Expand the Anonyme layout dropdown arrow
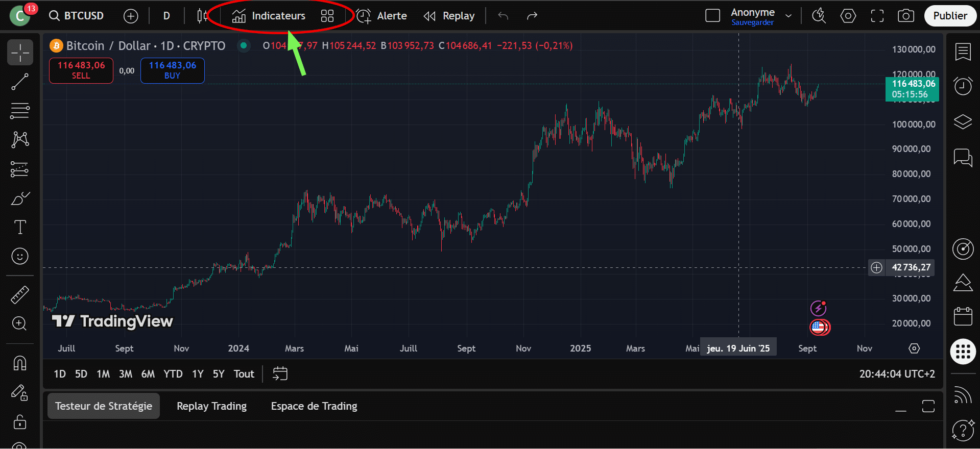 [x=788, y=16]
